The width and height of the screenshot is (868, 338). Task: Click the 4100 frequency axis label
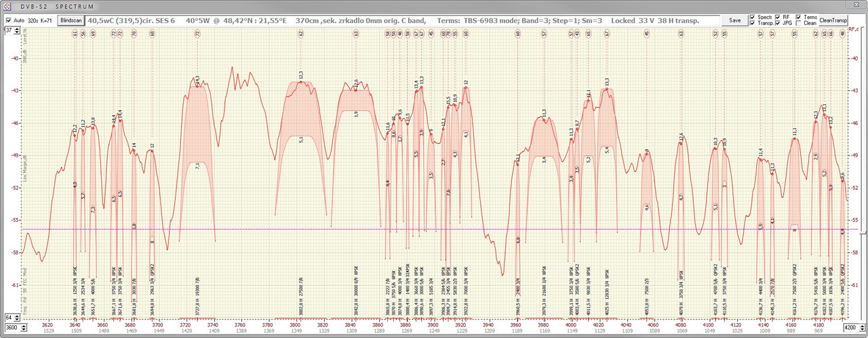coord(708,324)
